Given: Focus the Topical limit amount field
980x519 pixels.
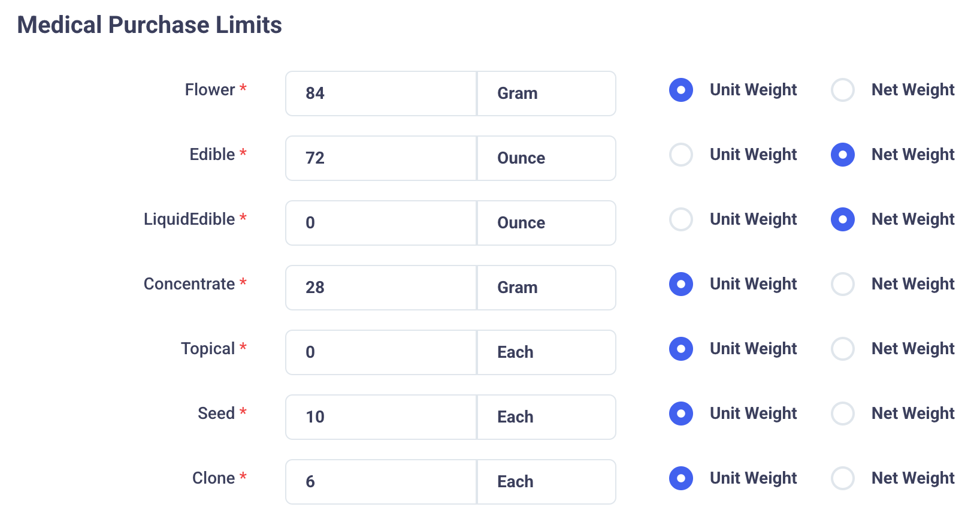Looking at the screenshot, I should (381, 352).
